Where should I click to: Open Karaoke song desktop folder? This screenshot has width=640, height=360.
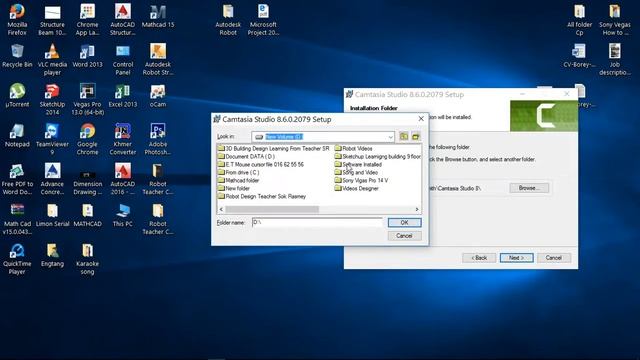coord(87,259)
